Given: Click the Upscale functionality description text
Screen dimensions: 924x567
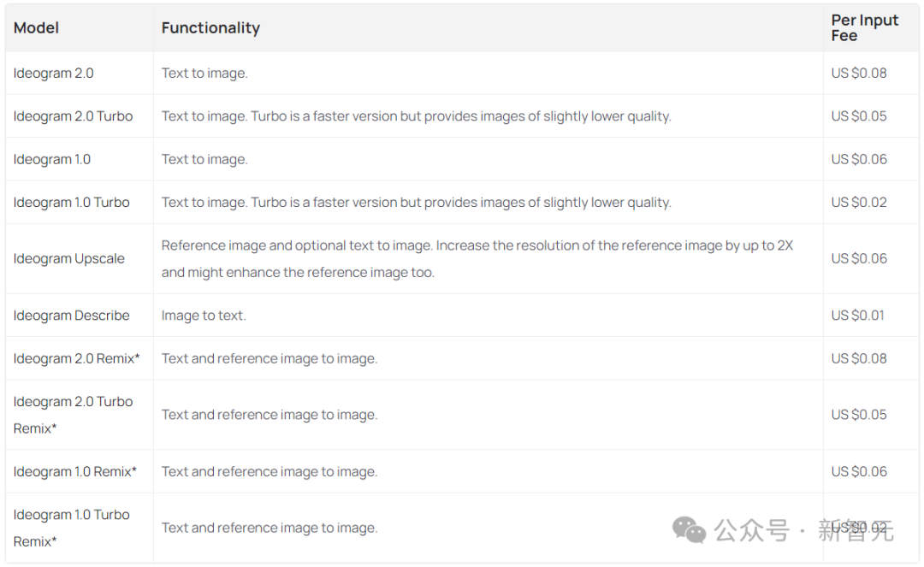Looking at the screenshot, I should click(x=477, y=259).
